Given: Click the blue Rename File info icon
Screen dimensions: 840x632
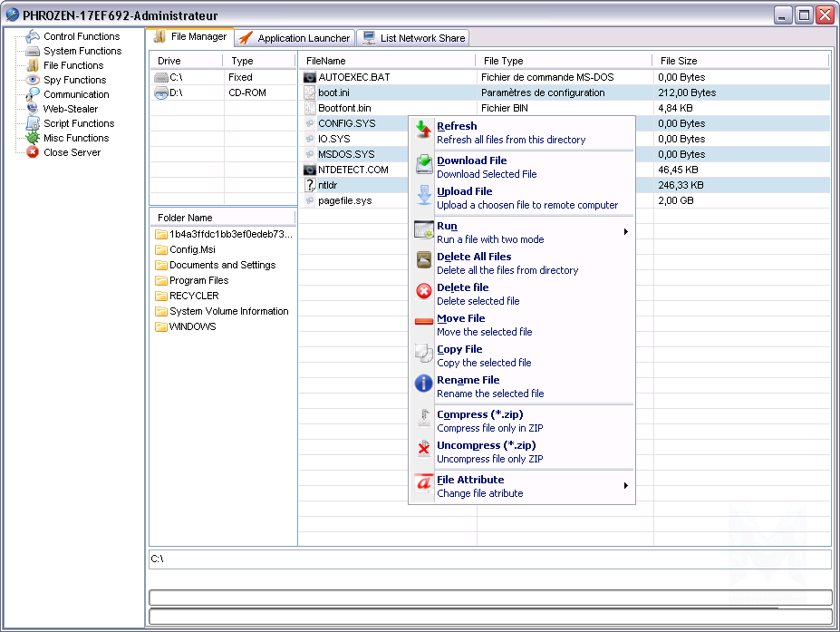Looking at the screenshot, I should 423,385.
